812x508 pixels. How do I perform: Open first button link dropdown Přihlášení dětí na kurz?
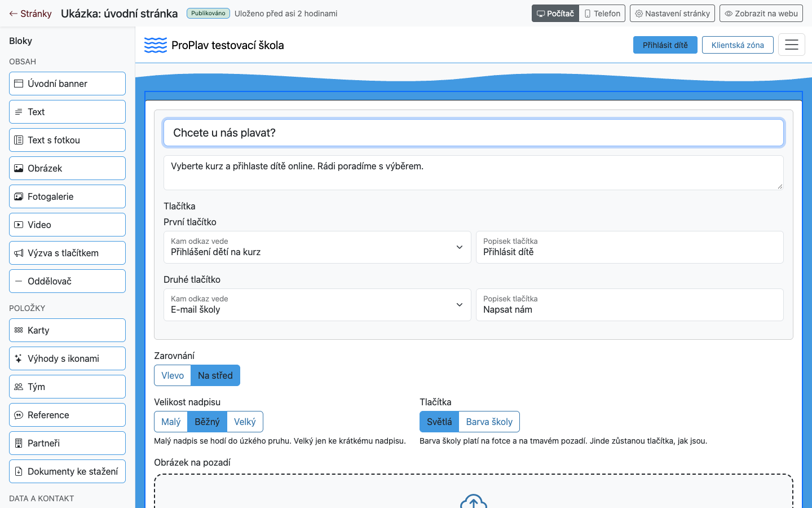point(317,247)
